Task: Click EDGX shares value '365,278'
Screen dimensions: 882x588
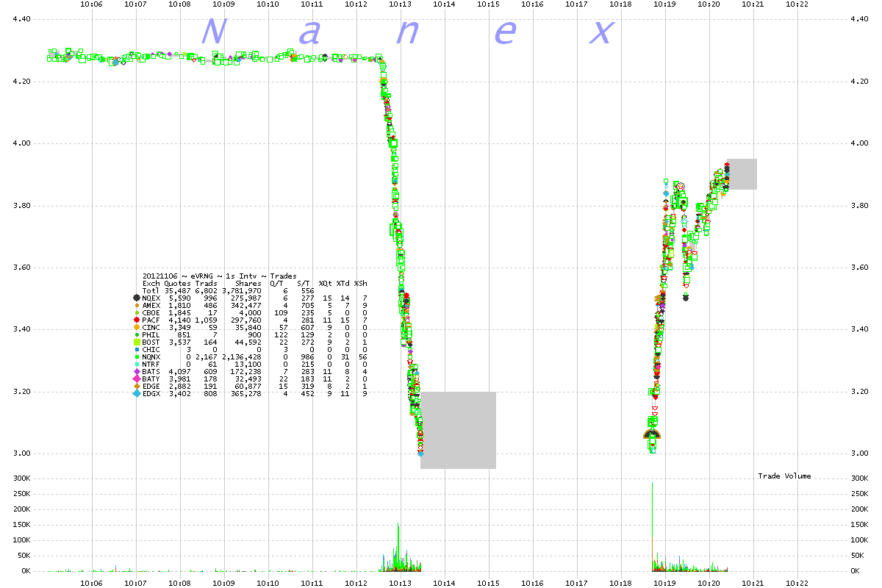Action: pyautogui.click(x=246, y=395)
